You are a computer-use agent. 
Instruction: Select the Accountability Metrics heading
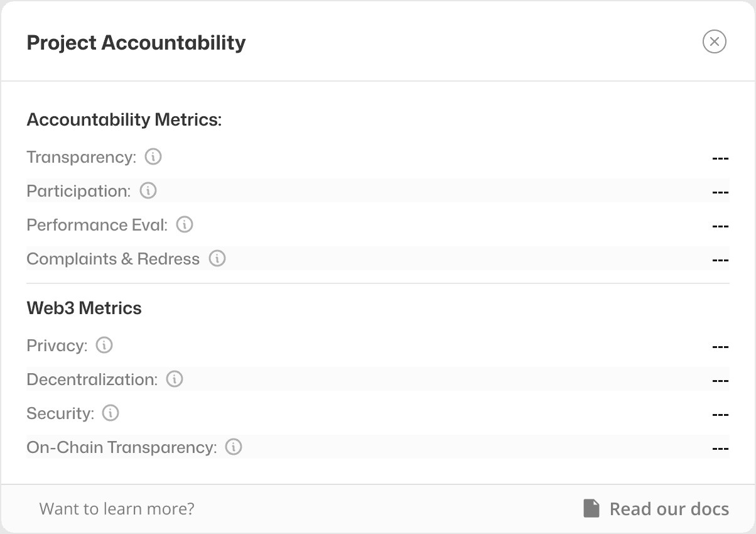124,119
